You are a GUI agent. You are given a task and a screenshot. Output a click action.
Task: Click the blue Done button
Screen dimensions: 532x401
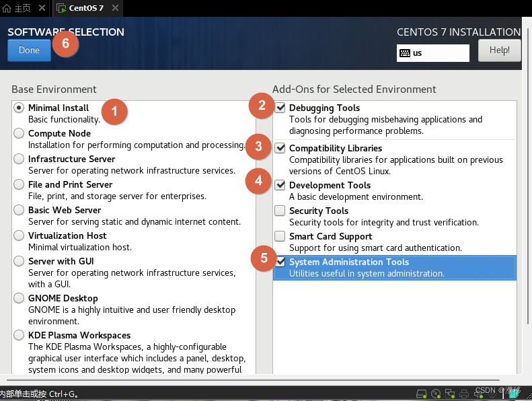[29, 50]
